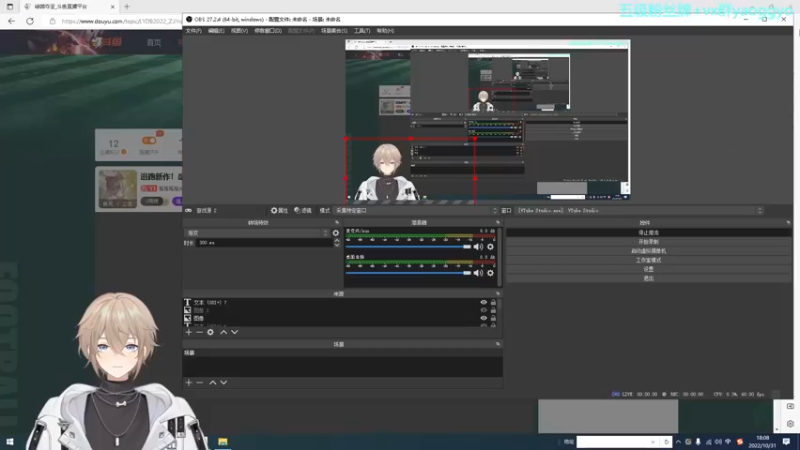Open the 场景集合(S) menu in OBS

[334, 31]
